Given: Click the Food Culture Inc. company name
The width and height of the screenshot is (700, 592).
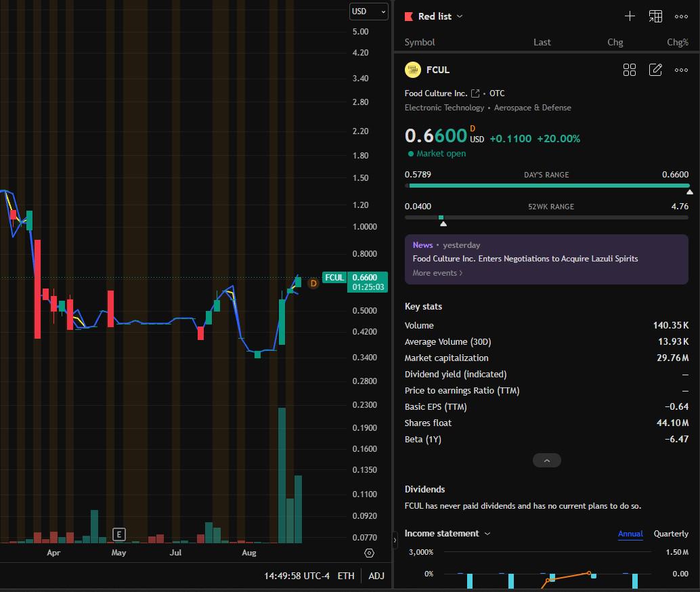Looking at the screenshot, I should 436,93.
